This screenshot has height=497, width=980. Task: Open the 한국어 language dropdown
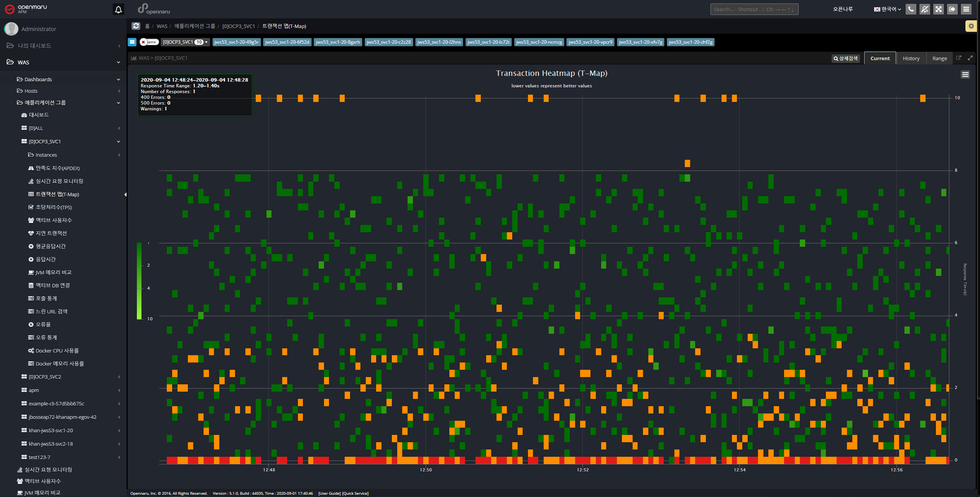click(x=888, y=9)
